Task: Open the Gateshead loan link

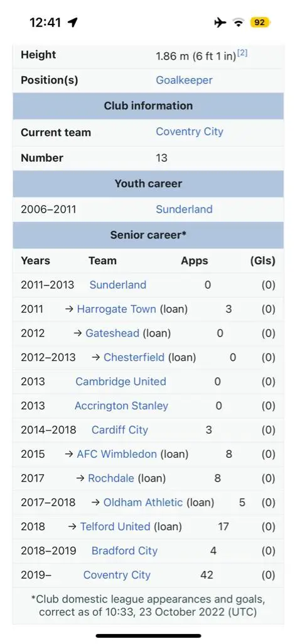Action: pos(112,333)
